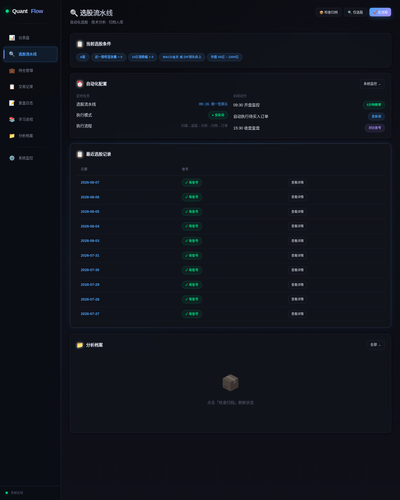The height and width of the screenshot is (500, 400).
Task: View details for the 2026-08-07 record
Action: pyautogui.click(x=297, y=183)
